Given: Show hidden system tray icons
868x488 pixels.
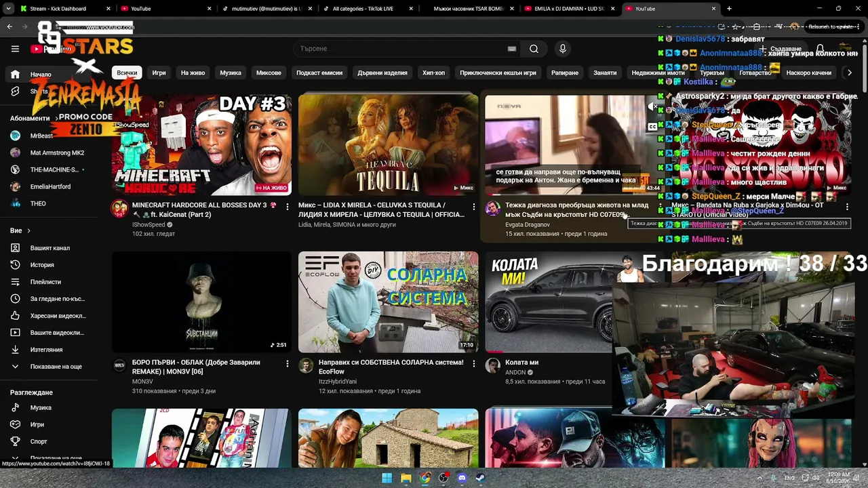Looking at the screenshot, I should click(759, 478).
